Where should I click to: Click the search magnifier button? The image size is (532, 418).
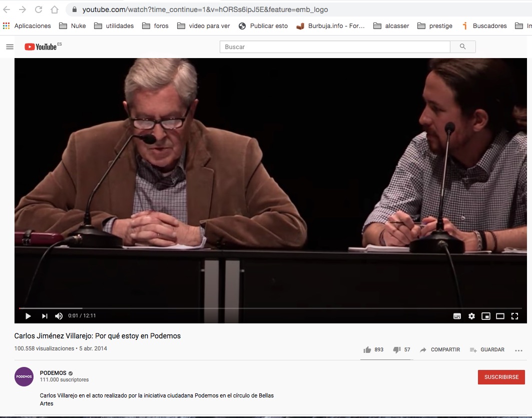click(x=462, y=47)
